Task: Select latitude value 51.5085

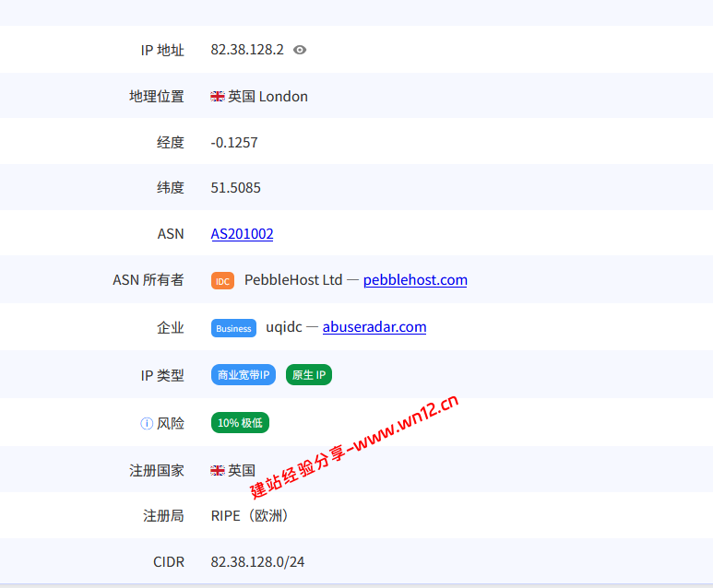Action: [235, 188]
